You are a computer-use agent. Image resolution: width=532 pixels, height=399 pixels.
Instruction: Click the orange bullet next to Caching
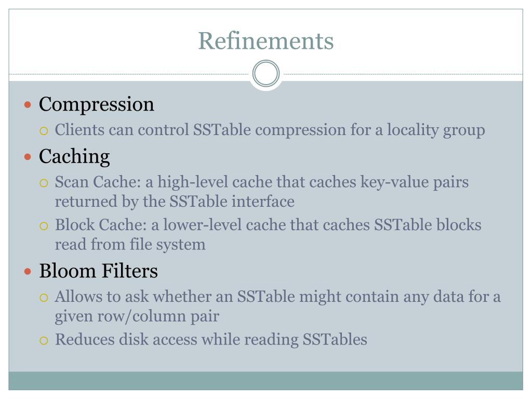coord(28,157)
